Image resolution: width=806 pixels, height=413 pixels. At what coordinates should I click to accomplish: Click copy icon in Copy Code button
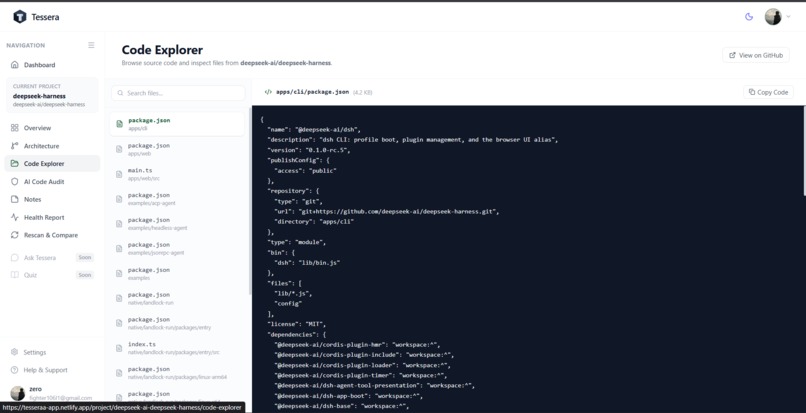752,92
